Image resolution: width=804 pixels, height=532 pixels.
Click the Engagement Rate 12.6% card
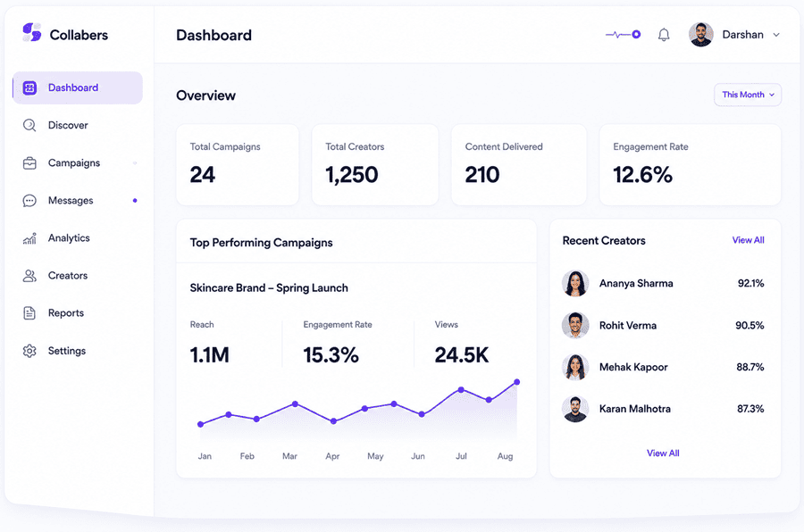691,164
